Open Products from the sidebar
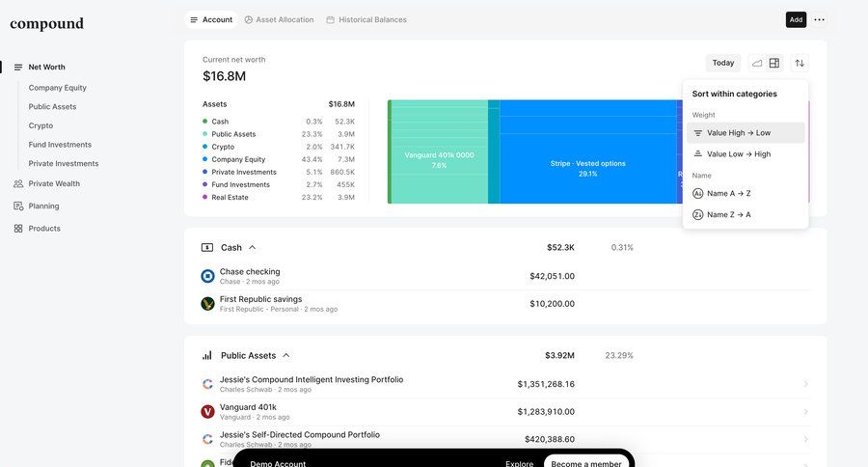Screen dimensions: 868x467 click(43, 229)
